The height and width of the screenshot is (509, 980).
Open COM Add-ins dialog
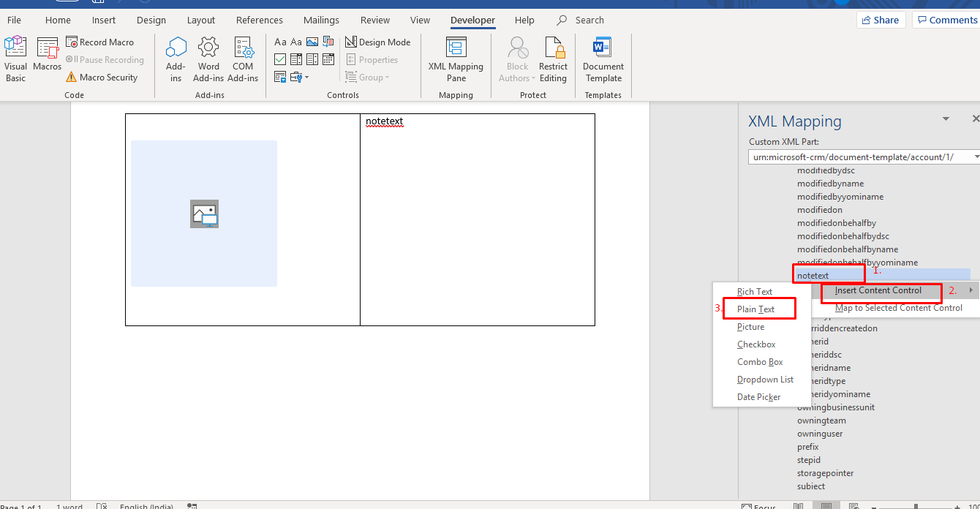243,59
